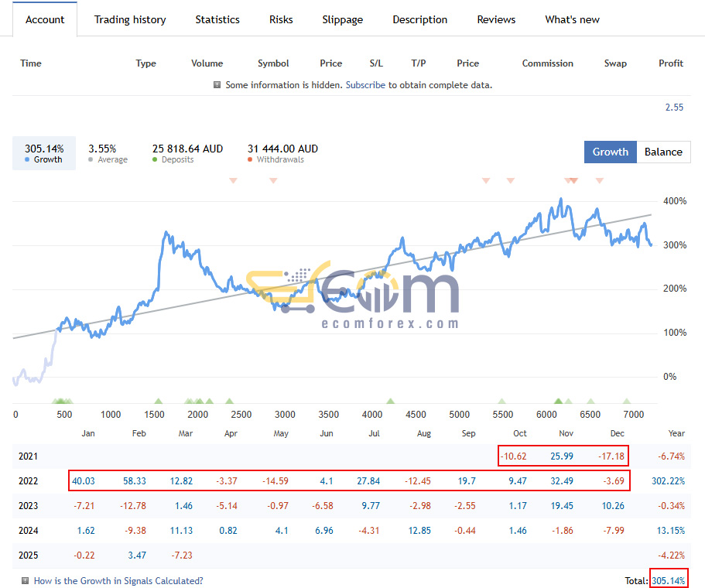Screen dimensions: 705x588
Task: Click the orange Withdrawals legend dot
Action: pos(250,159)
